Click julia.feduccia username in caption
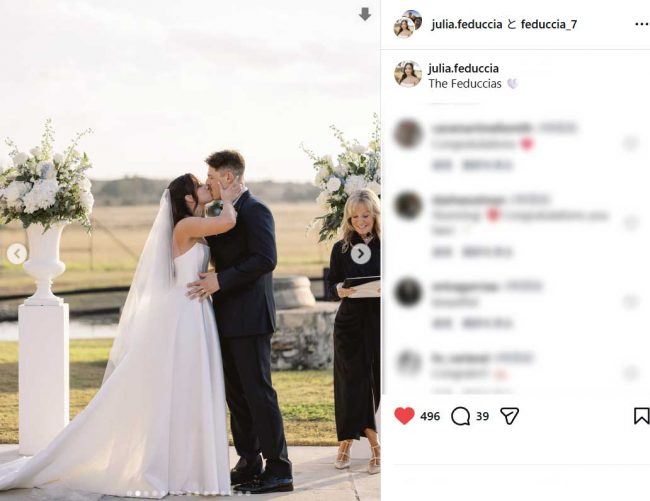The width and height of the screenshot is (650, 501). pos(463,68)
